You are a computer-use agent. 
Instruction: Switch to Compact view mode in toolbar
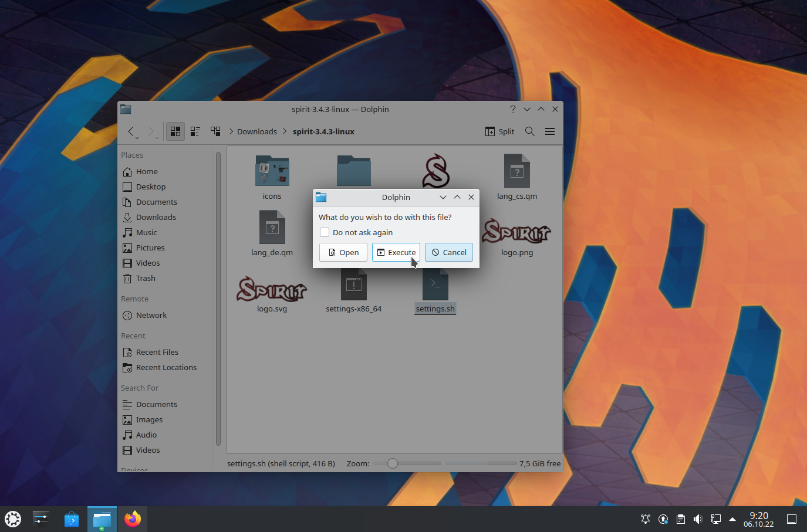195,131
